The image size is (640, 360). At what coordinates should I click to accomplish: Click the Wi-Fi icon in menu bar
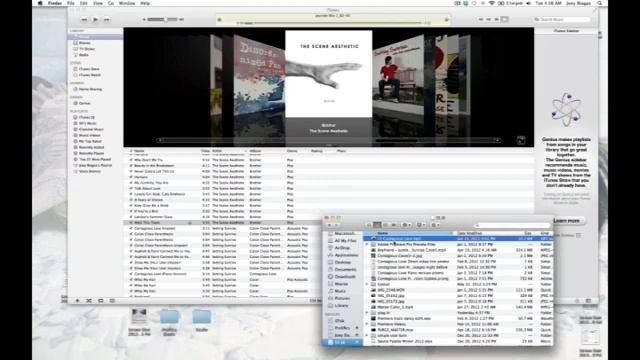tap(491, 3)
